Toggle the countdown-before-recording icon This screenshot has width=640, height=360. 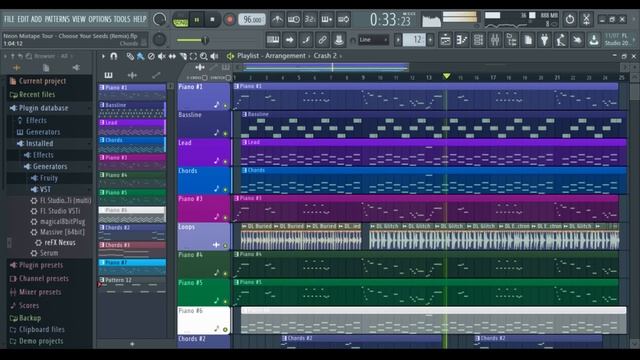pos(310,19)
